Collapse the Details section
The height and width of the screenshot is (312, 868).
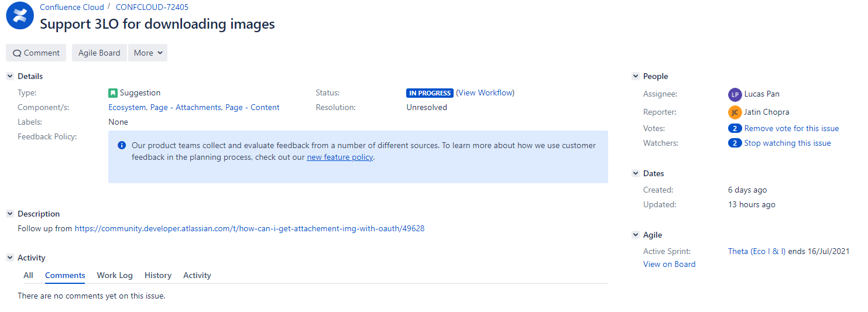tap(9, 76)
